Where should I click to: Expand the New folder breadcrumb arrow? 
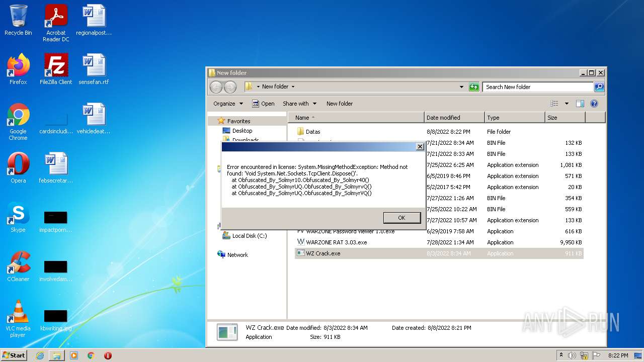pos(293,87)
